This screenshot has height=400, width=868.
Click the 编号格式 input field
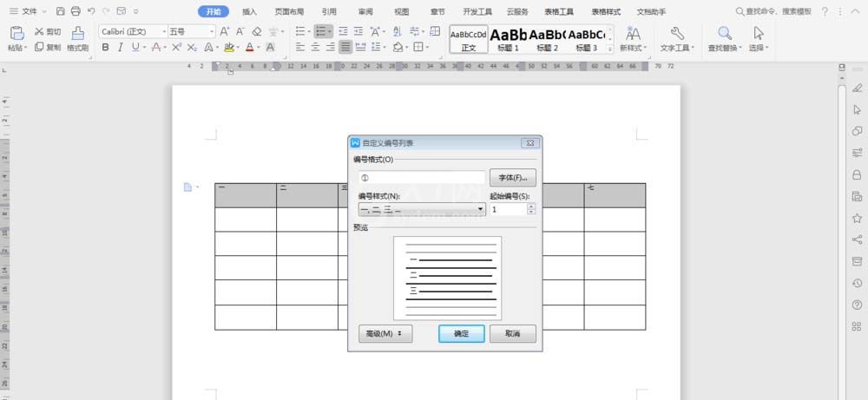(422, 178)
